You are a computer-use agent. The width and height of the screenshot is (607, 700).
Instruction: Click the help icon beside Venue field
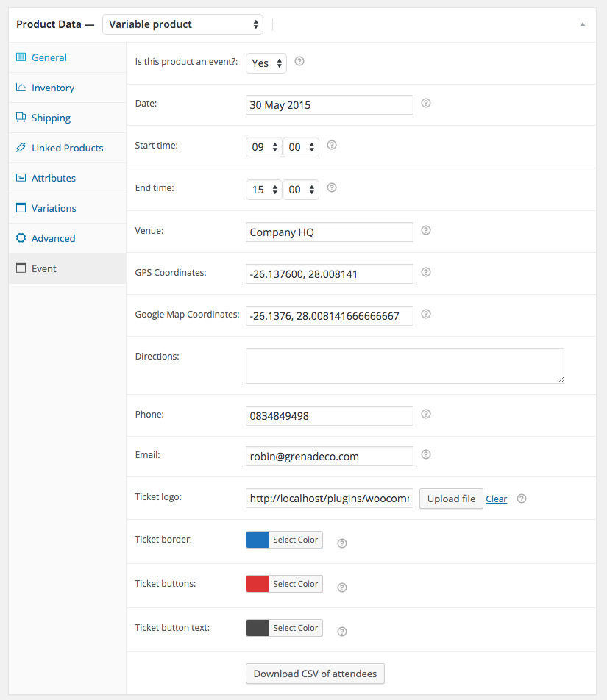point(426,231)
